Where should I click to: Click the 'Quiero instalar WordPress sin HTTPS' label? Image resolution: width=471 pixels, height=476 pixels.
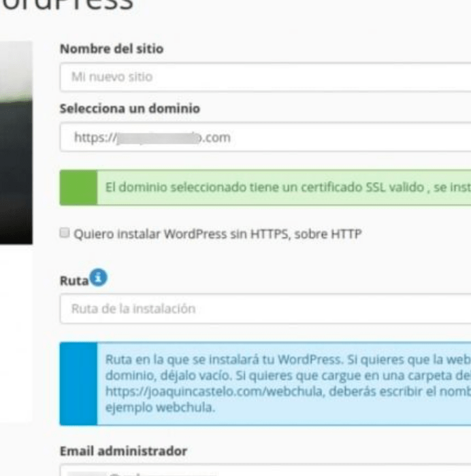[x=218, y=234]
